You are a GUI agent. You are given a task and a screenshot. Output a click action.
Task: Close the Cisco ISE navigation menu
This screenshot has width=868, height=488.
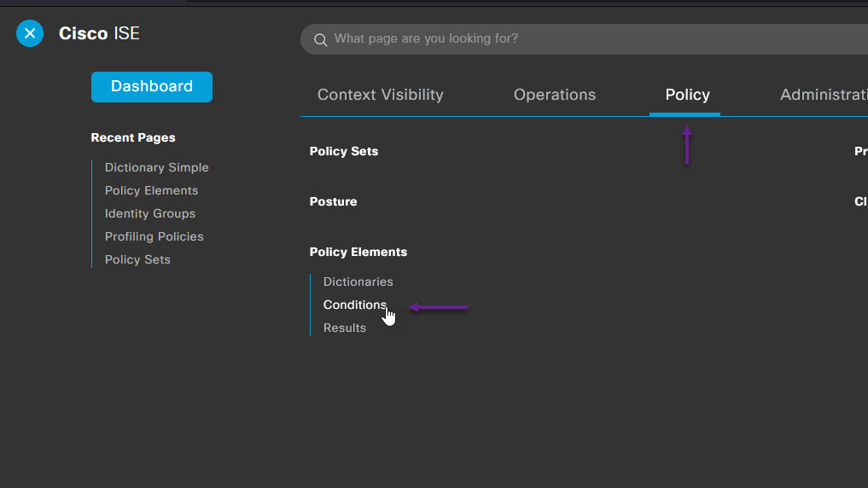[x=30, y=33]
